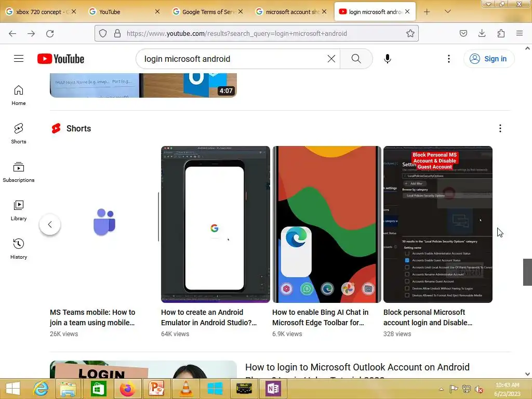This screenshot has height=399, width=532.
Task: Reload the current page
Action: (50, 34)
